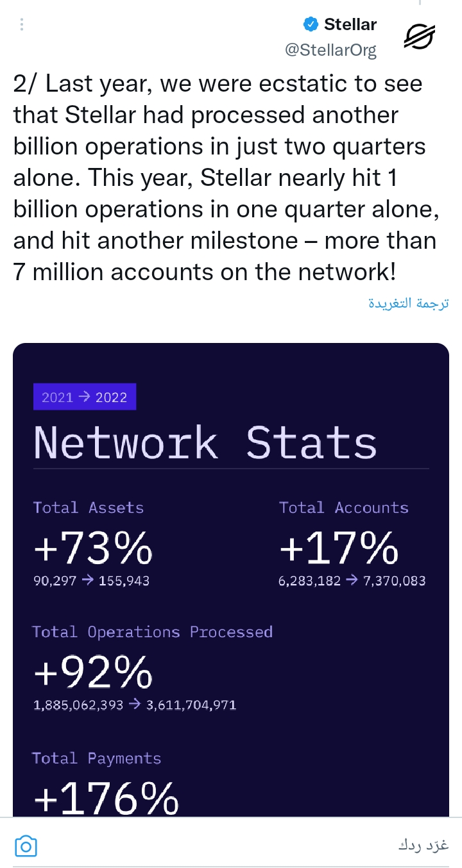Tap the tweet text about billion operations
The image size is (462, 868).
(226, 178)
